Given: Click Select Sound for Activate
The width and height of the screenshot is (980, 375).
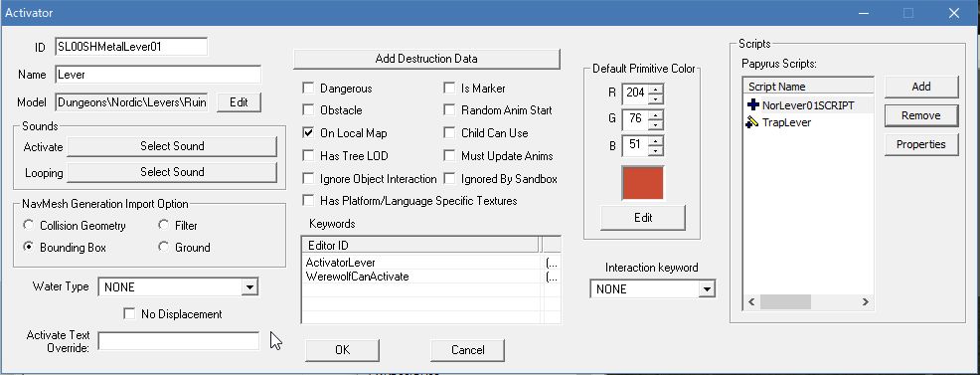Looking at the screenshot, I should pos(172,146).
